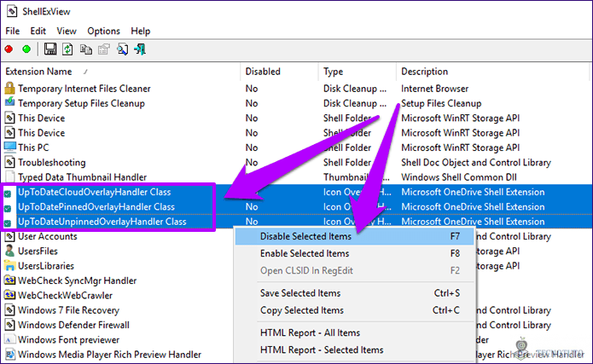
Task: Select UpToDateCloudOverlayHandler Class entry
Action: (x=95, y=192)
